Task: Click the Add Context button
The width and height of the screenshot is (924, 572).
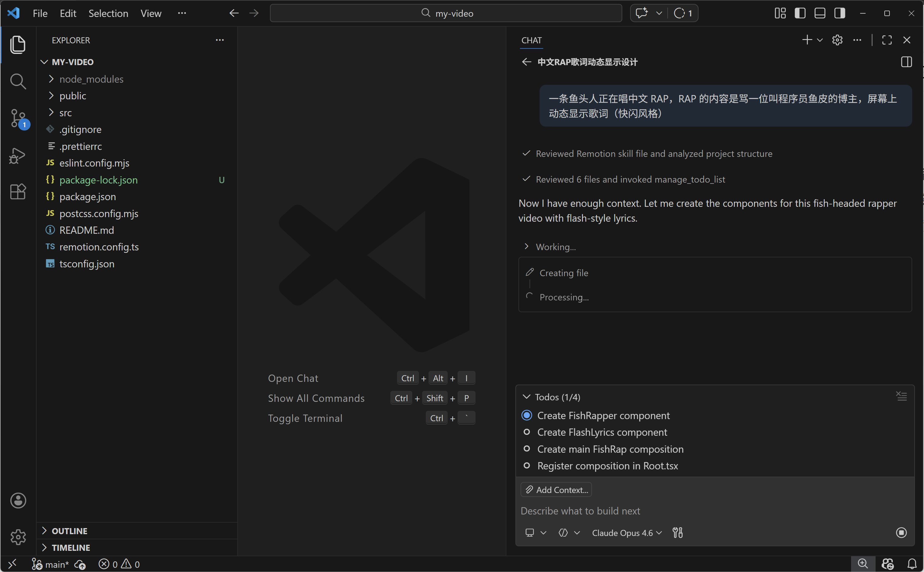Action: coord(556,490)
